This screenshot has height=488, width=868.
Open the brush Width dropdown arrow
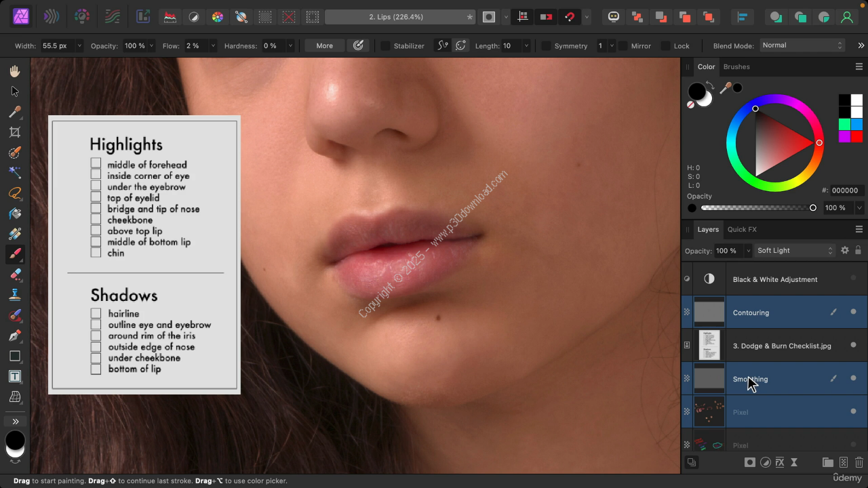79,46
